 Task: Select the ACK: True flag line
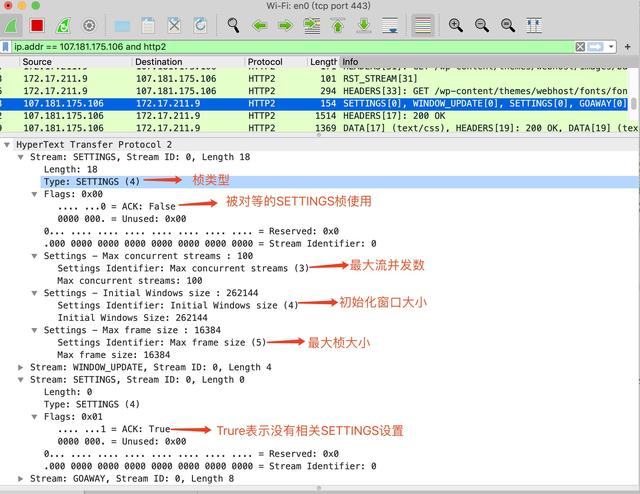tap(114, 429)
